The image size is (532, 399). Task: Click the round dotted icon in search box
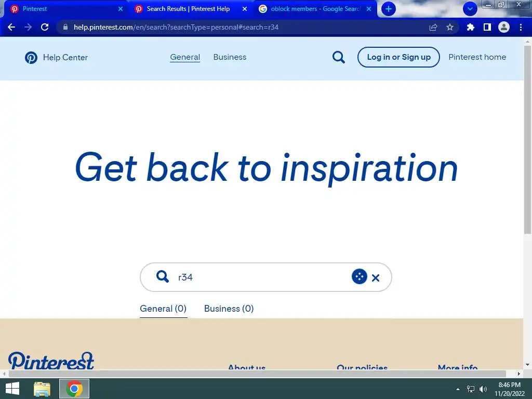pos(360,276)
